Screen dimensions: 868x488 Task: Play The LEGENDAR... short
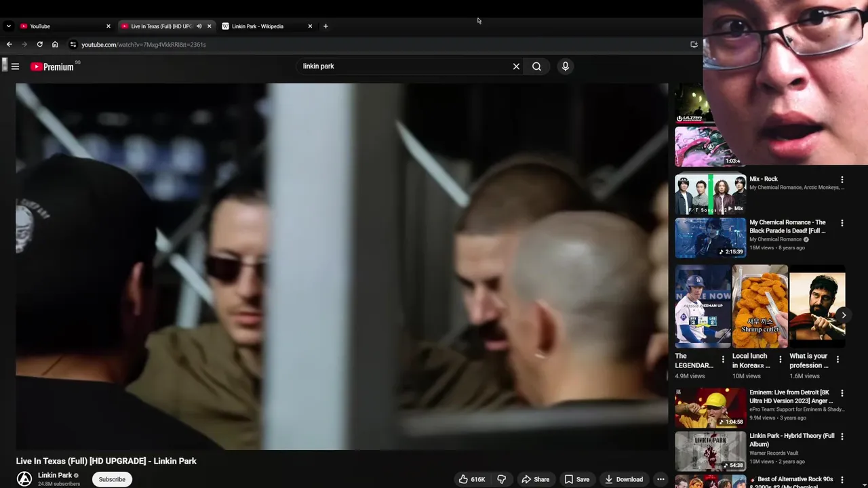tap(703, 306)
